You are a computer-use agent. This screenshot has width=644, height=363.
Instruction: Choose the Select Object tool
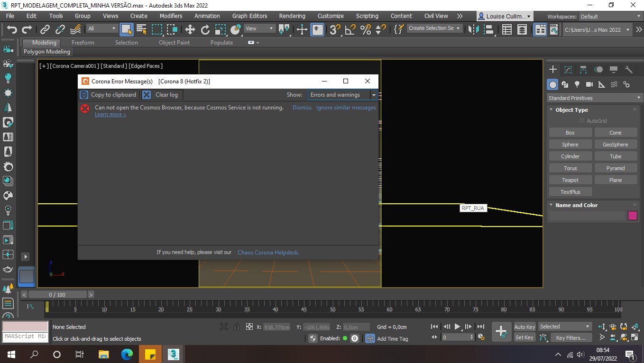127,29
